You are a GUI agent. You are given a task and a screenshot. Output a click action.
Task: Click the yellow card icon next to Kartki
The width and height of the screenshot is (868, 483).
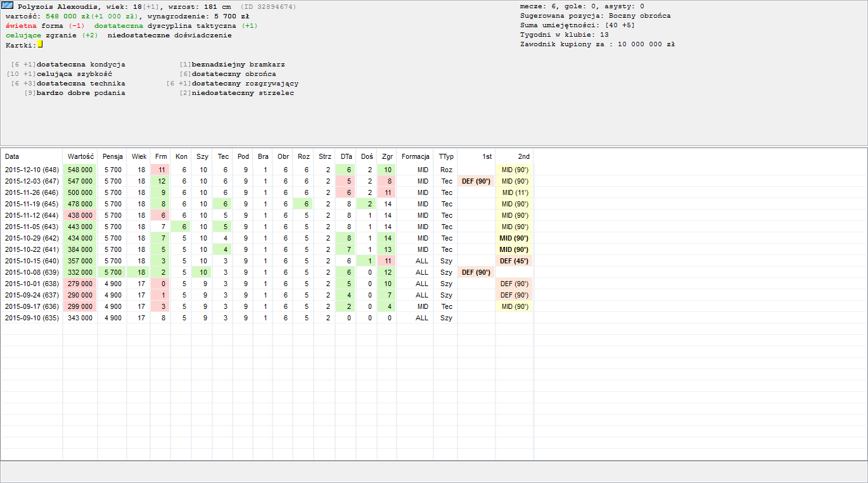coord(40,44)
